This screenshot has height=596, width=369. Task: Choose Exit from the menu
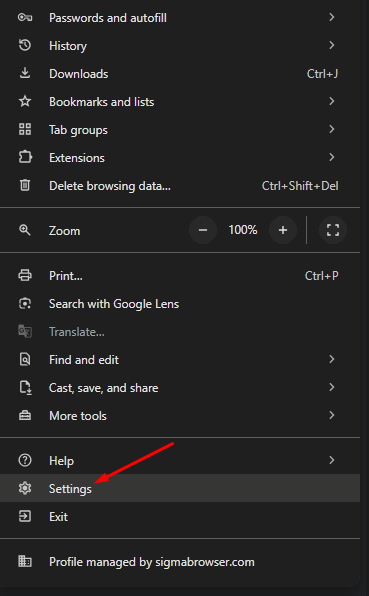180,516
